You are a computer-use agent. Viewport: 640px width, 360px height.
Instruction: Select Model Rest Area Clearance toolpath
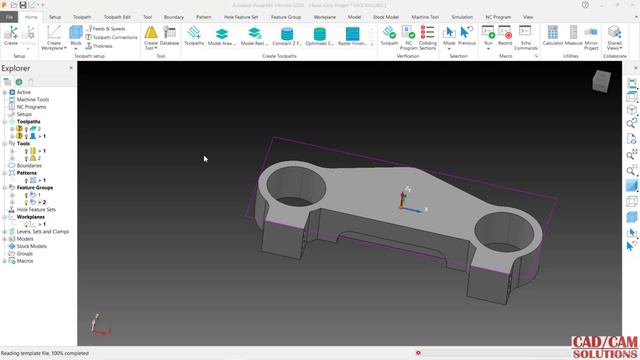(x=254, y=36)
